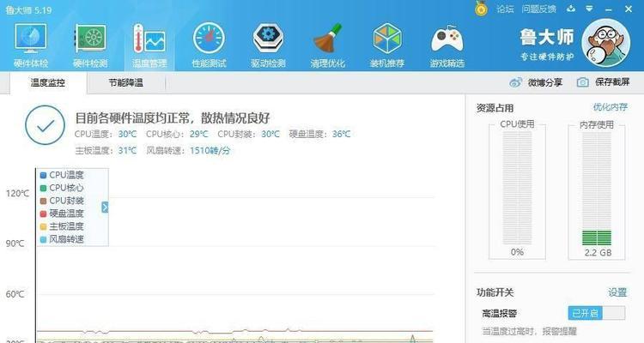The image size is (644, 343).
Task: Click the camera icon for screenshot saving
Action: pos(582,82)
